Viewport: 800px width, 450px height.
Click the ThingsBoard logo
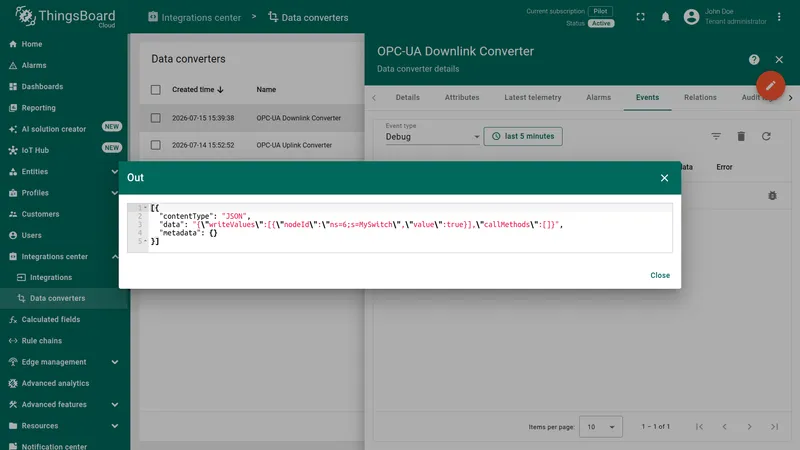(65, 16)
